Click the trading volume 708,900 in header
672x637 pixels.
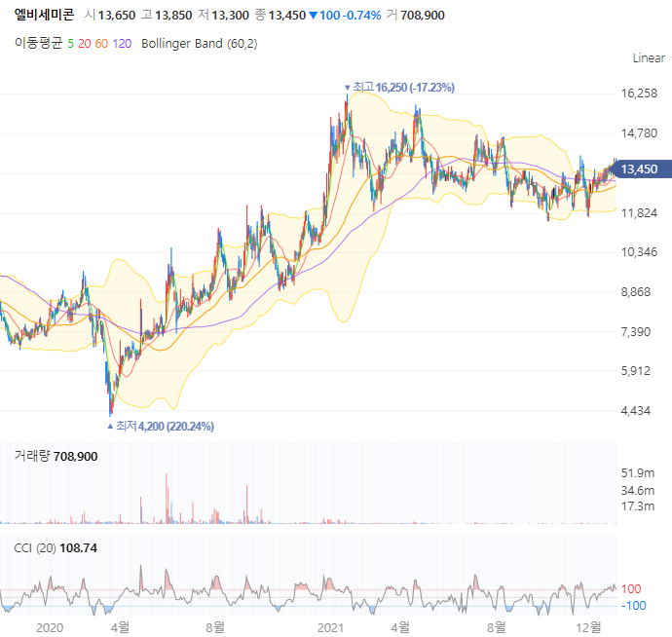(422, 16)
